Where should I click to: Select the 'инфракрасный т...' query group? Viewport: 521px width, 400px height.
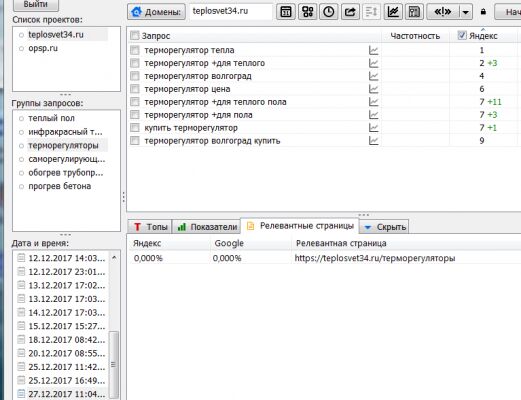[65, 132]
